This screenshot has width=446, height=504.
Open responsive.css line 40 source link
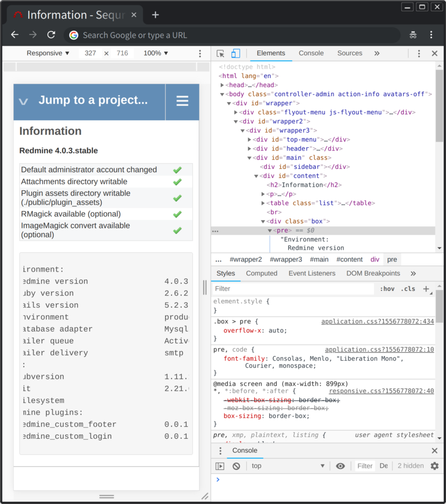pyautogui.click(x=381, y=391)
